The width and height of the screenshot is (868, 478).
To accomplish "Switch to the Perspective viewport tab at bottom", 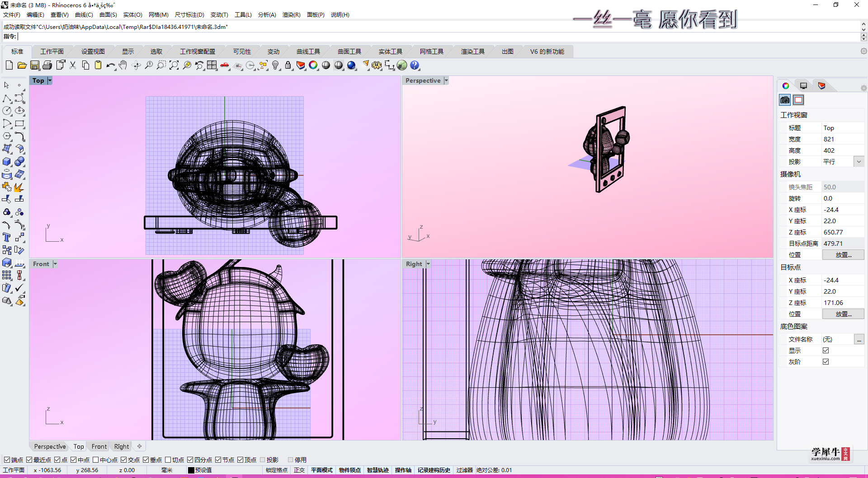I will coord(50,446).
